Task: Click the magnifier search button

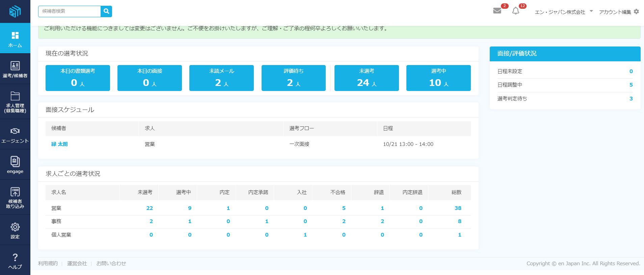Action: pyautogui.click(x=106, y=11)
